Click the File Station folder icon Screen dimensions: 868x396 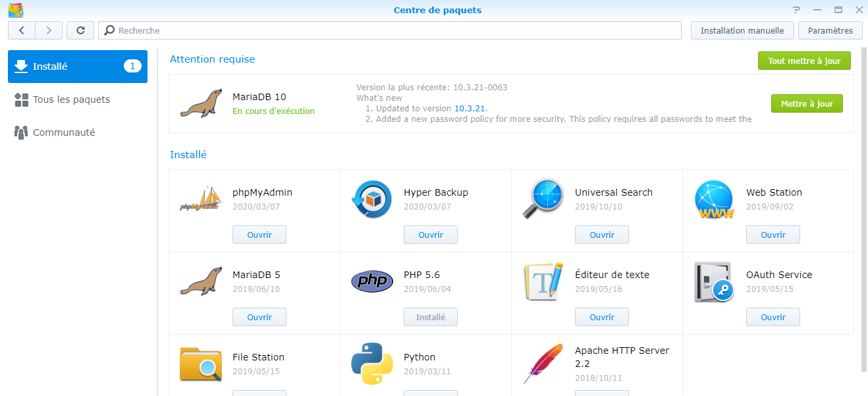(201, 364)
